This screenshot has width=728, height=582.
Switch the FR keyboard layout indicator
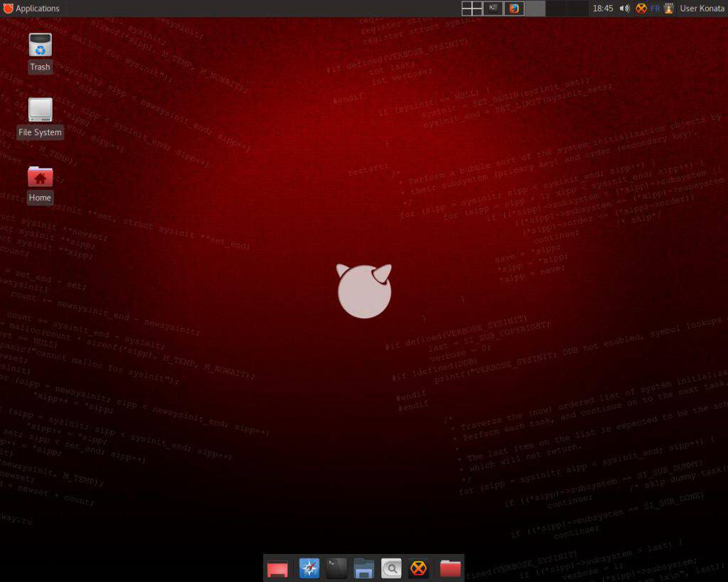[x=655, y=9]
